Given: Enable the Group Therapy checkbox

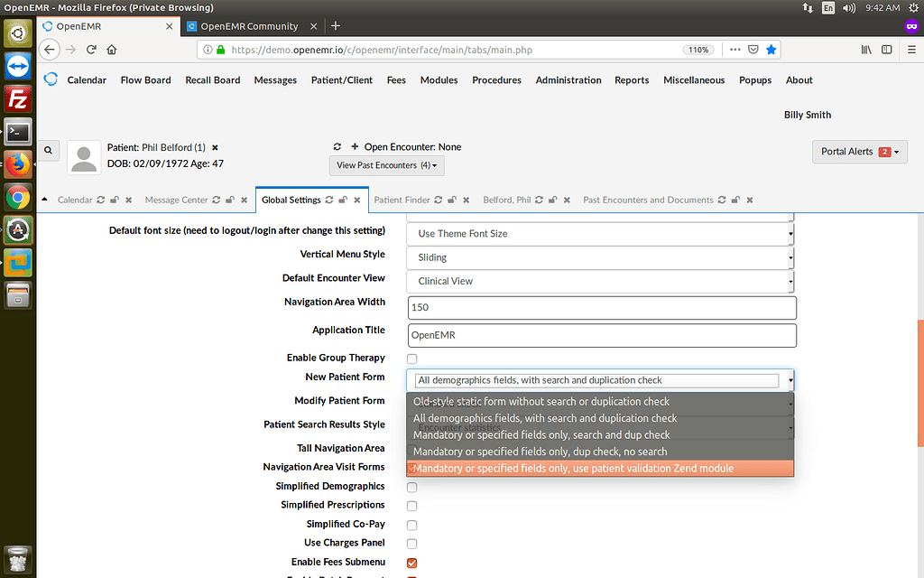Looking at the screenshot, I should click(x=411, y=359).
